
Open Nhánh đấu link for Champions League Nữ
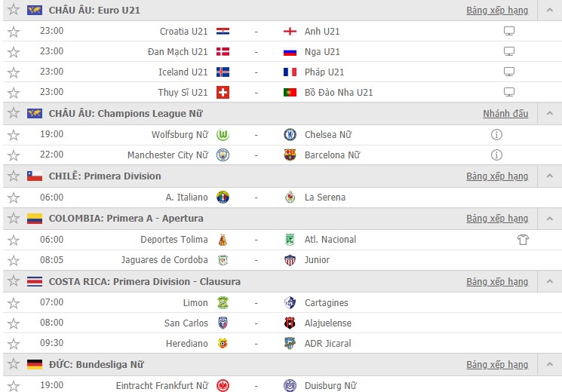click(x=505, y=114)
